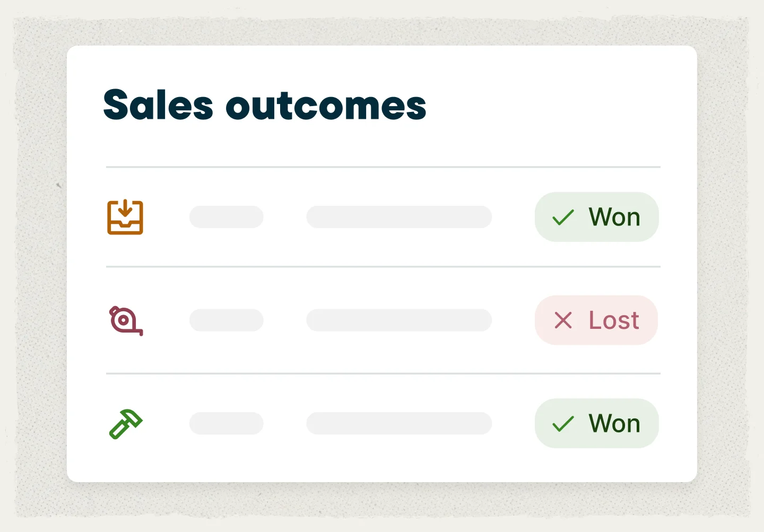Viewport: 764px width, 532px height.
Task: Click the long placeholder bar in the hammer row
Action: [399, 423]
